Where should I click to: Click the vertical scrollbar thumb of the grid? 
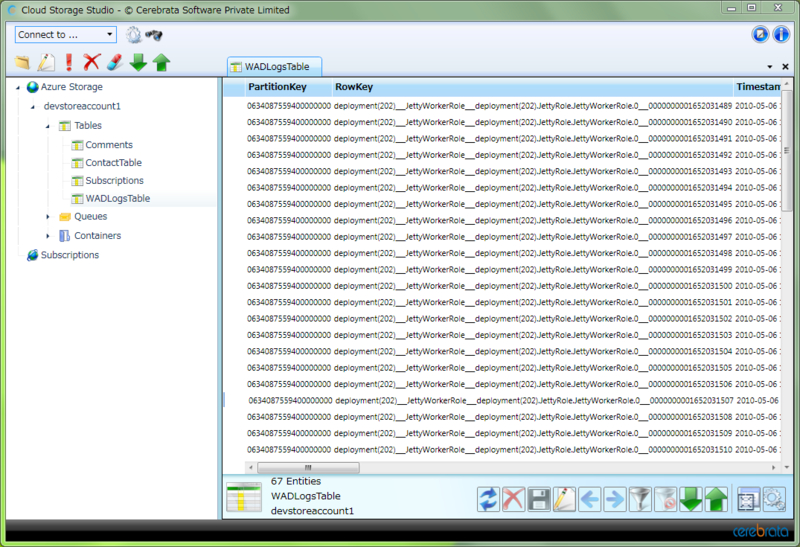[x=787, y=150]
